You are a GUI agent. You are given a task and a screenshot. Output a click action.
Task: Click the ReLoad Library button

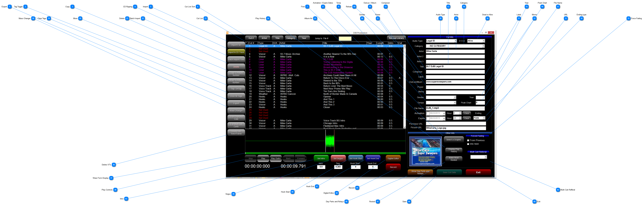(396, 38)
